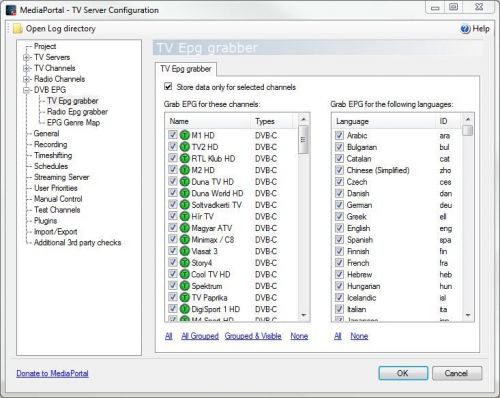Open EPG Genre Map in the tree
This screenshot has width=500, height=398.
(x=73, y=123)
